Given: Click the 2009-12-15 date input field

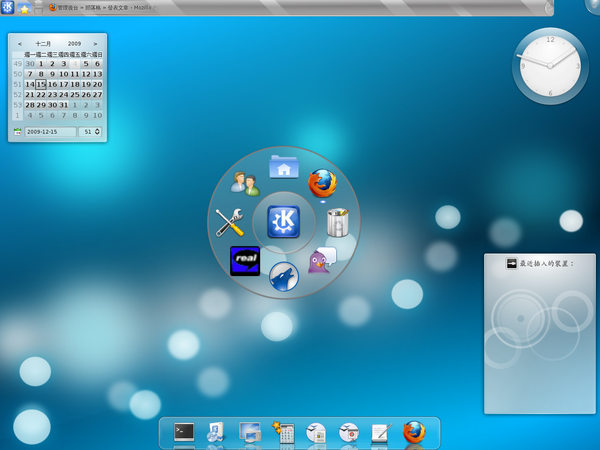Looking at the screenshot, I should click(x=51, y=132).
